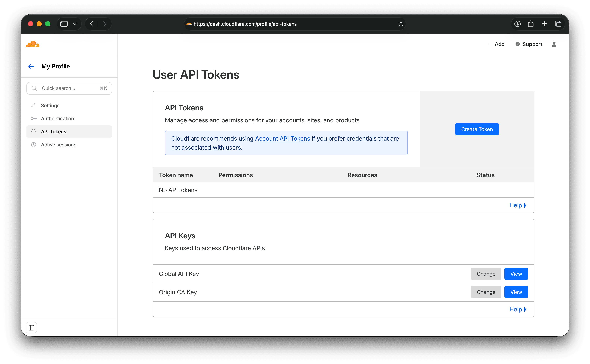This screenshot has height=364, width=590.
Task: Click the Authentication key icon in sidebar
Action: 33,118
